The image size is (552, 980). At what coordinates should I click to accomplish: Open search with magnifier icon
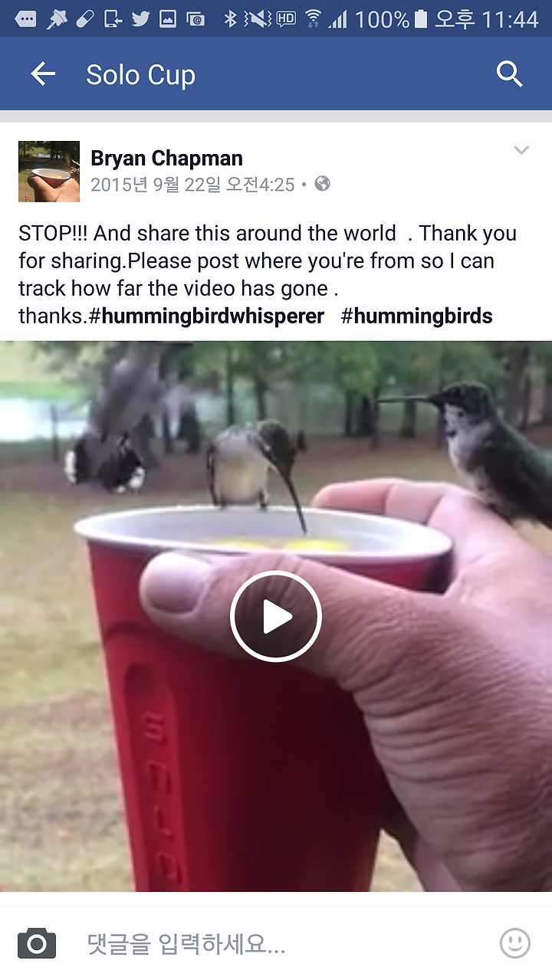pyautogui.click(x=510, y=74)
